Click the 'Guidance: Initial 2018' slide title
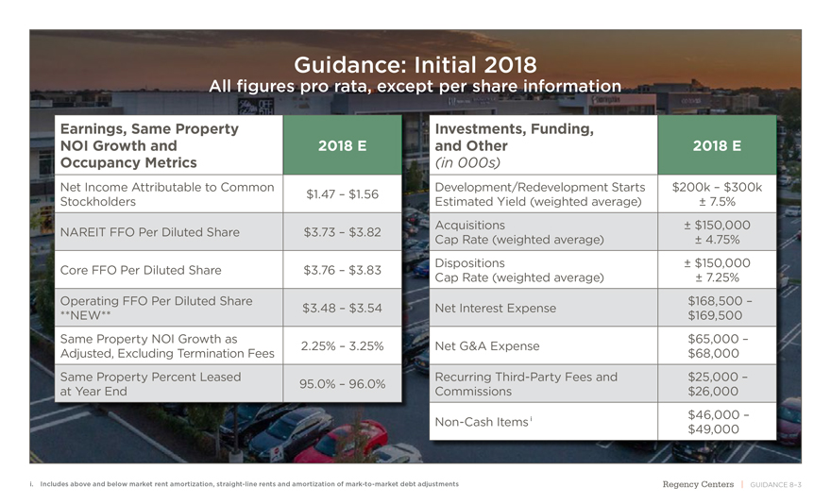Screen dimensions: 831x504 tap(415, 64)
